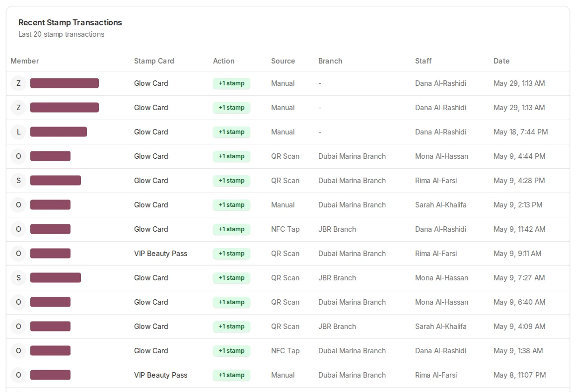
Task: Select 'Glow Card' in the May 18, 7:44 PM row
Action: (x=151, y=132)
